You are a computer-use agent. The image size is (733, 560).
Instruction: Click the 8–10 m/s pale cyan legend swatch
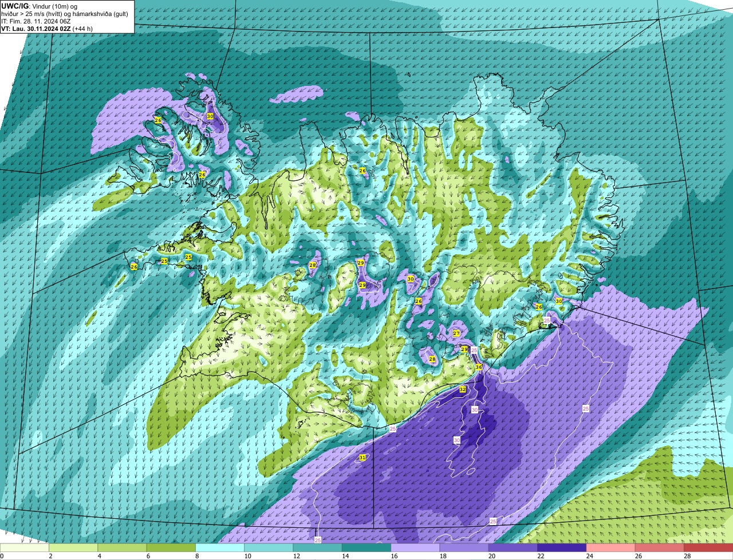pyautogui.click(x=220, y=548)
